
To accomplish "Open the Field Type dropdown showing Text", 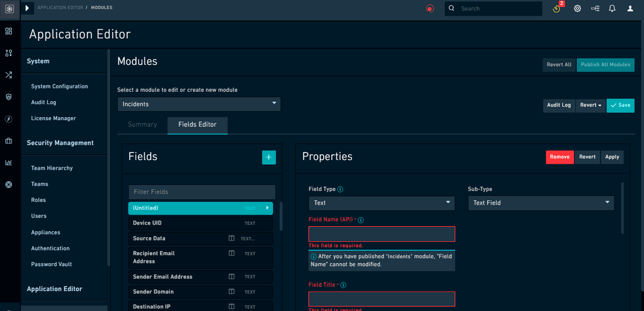I will tap(381, 202).
